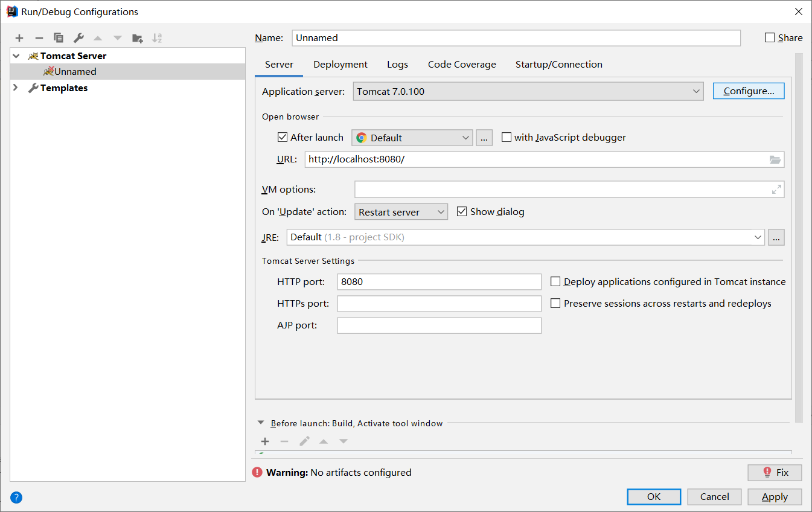Screen dimensions: 812x512
Task: Click the Copy Configuration icon
Action: [x=59, y=38]
